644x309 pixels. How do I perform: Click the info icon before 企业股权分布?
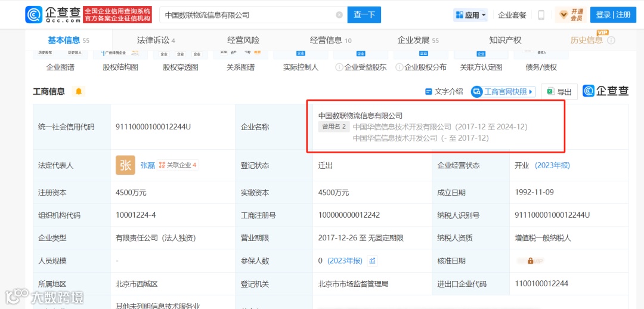(399, 67)
